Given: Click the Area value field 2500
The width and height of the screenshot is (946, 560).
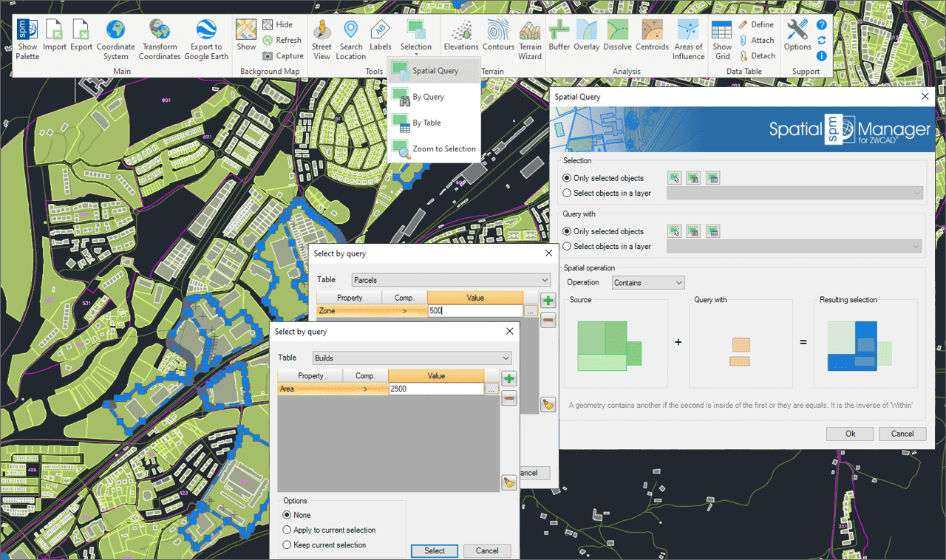Looking at the screenshot, I should pos(436,389).
